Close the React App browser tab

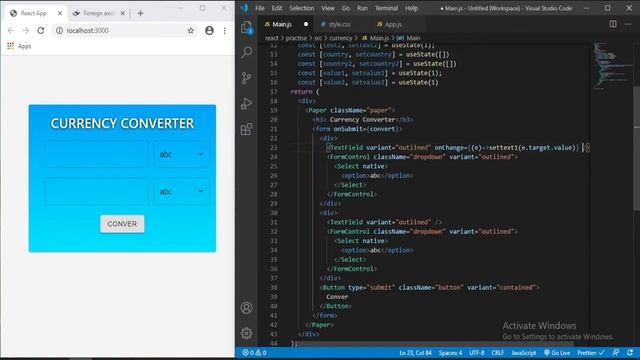(60, 13)
